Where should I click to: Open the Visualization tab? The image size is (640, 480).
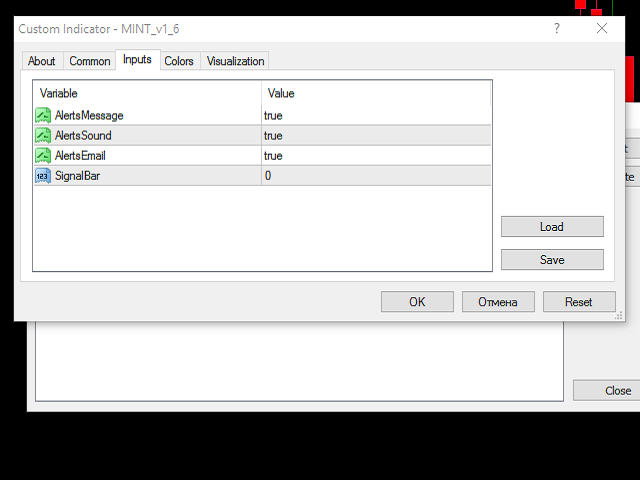[236, 61]
